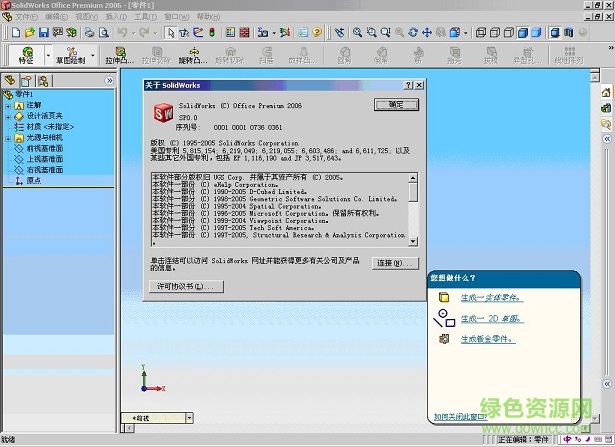This screenshot has height=447, width=615.
Task: Choose the Zoom to Area tool
Action: pos(371,33)
